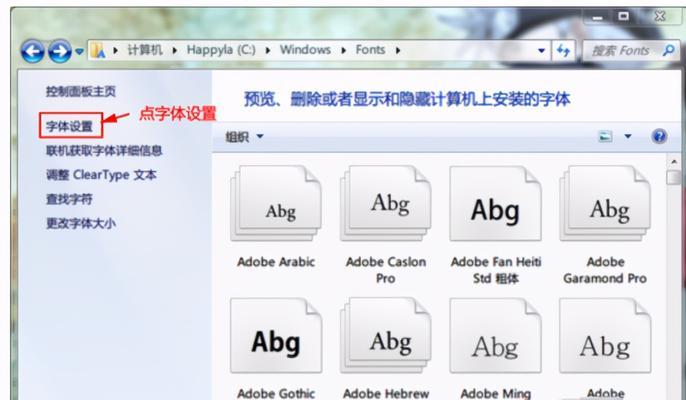This screenshot has height=400, width=686.
Task: Select the Adobe Ming font icon
Action: (x=496, y=336)
